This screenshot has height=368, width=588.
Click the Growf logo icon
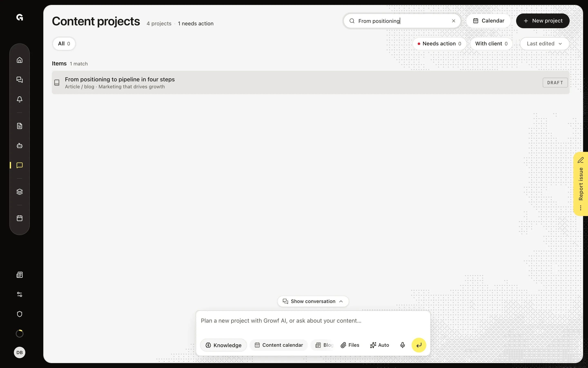pos(19,17)
